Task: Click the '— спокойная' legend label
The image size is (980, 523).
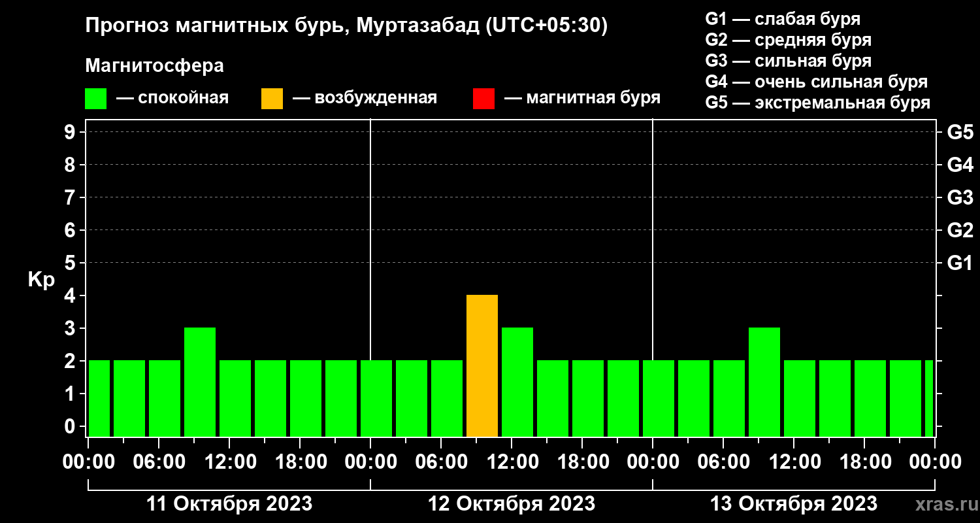Action: pyautogui.click(x=172, y=99)
